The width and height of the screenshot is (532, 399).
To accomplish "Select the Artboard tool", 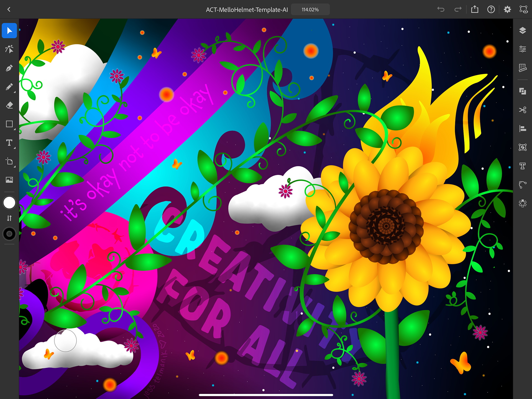I will [x=9, y=161].
